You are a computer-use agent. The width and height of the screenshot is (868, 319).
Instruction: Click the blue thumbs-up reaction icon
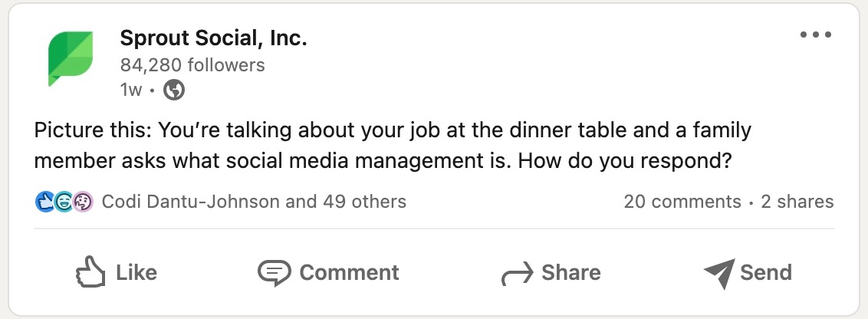(45, 202)
